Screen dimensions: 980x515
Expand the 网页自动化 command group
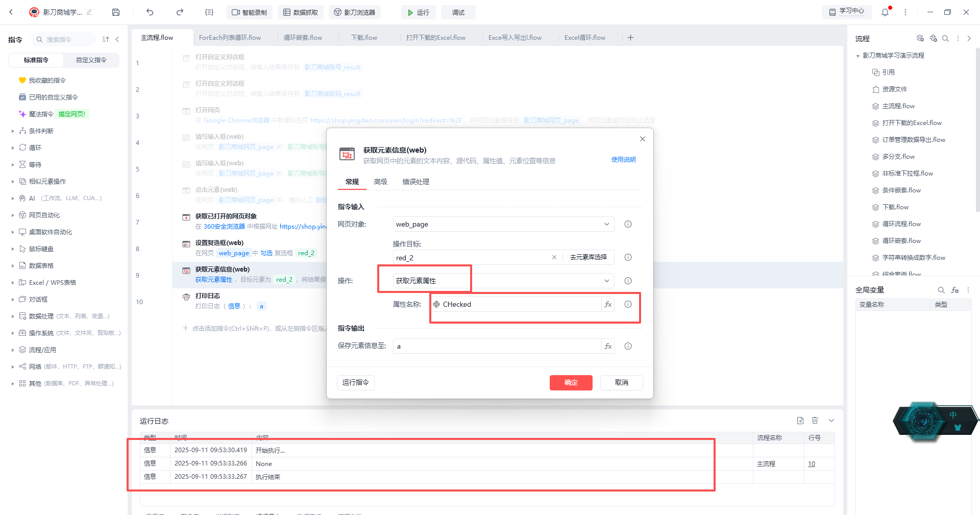pyautogui.click(x=44, y=215)
